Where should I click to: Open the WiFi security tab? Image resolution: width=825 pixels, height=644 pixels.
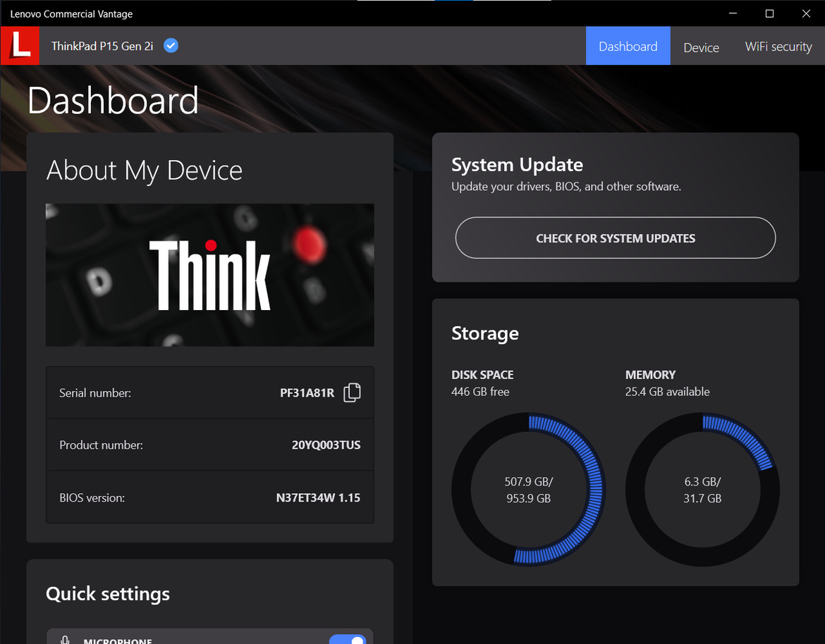pyautogui.click(x=778, y=47)
